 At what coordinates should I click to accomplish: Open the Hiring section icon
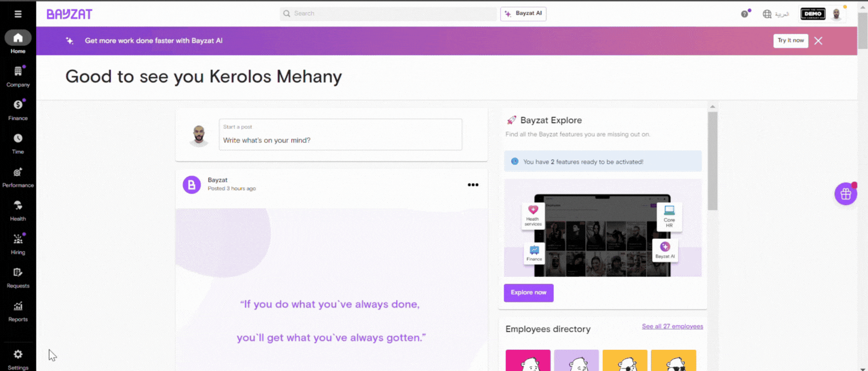(x=18, y=239)
